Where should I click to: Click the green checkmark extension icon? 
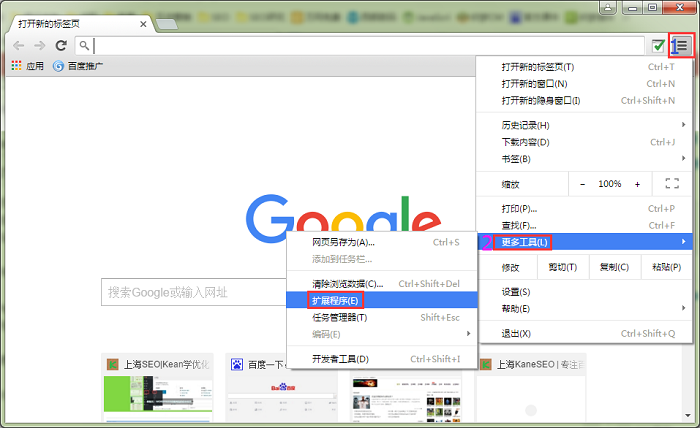(658, 46)
